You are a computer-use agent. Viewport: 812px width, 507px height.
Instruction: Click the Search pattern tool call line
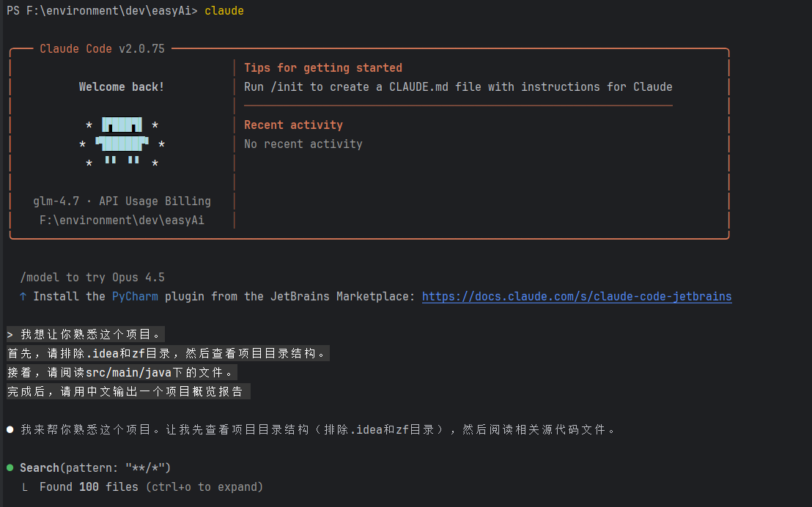pyautogui.click(x=95, y=467)
